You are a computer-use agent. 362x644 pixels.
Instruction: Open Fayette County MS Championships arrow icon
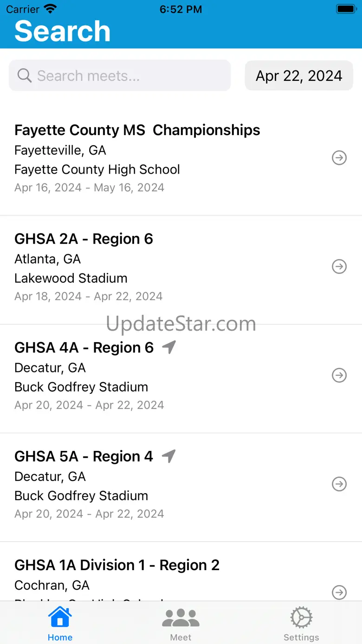click(339, 158)
